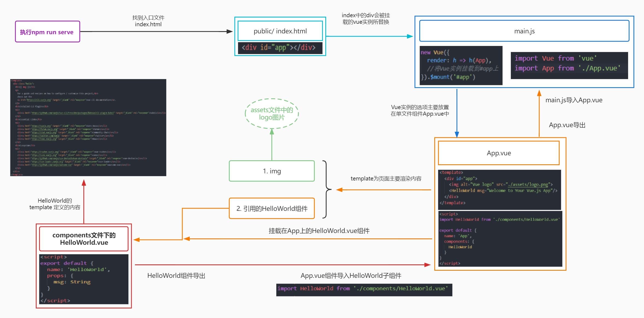
Task: Select the 'public/ index.html' box
Action: [x=280, y=31]
